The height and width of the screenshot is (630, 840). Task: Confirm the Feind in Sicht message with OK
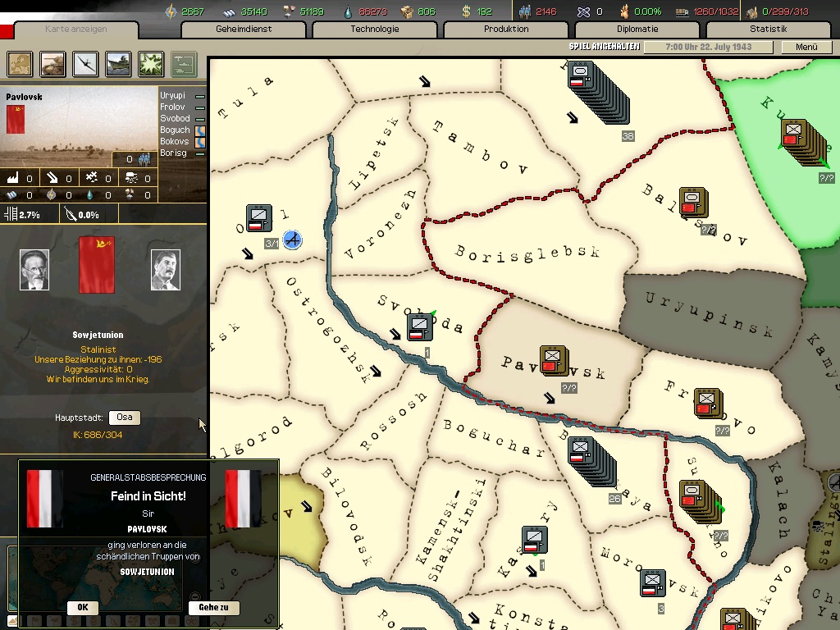83,608
